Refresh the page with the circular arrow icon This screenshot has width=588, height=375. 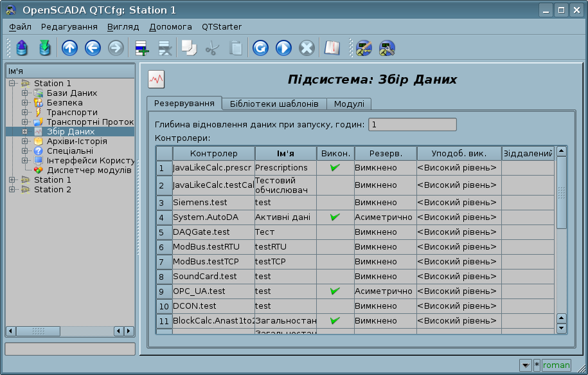coord(260,48)
